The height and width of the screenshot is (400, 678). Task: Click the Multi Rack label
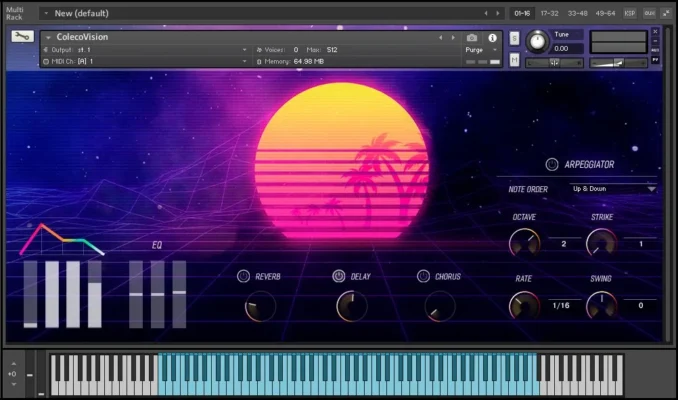(x=14, y=13)
